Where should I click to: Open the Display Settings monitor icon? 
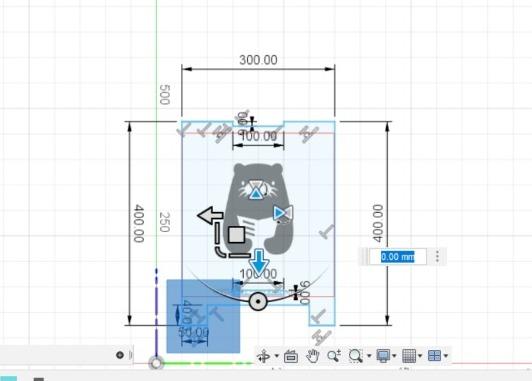click(383, 356)
